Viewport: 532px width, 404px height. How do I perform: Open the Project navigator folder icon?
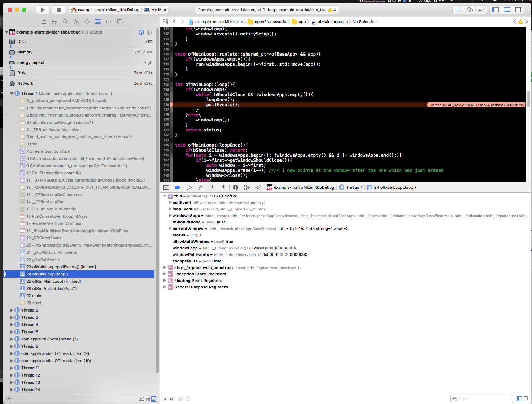pos(44,22)
